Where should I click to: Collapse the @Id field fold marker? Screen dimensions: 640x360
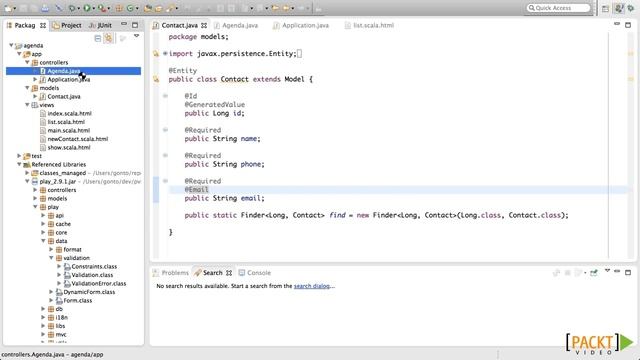click(165, 96)
